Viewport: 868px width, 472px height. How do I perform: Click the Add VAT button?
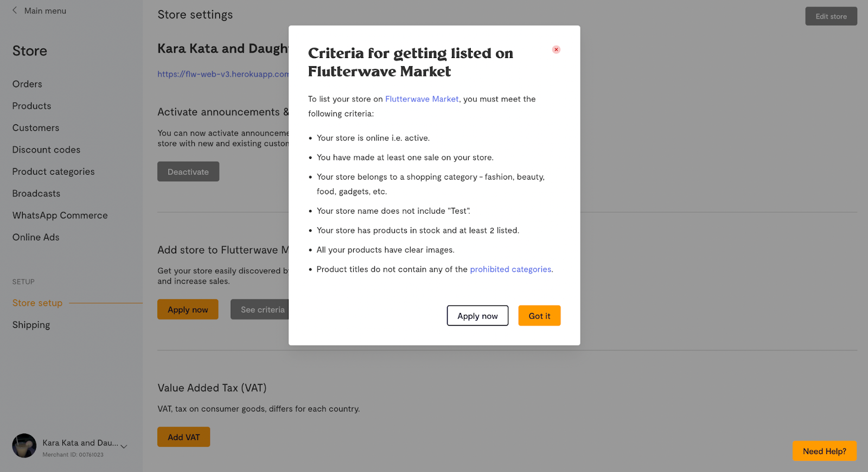click(x=183, y=437)
